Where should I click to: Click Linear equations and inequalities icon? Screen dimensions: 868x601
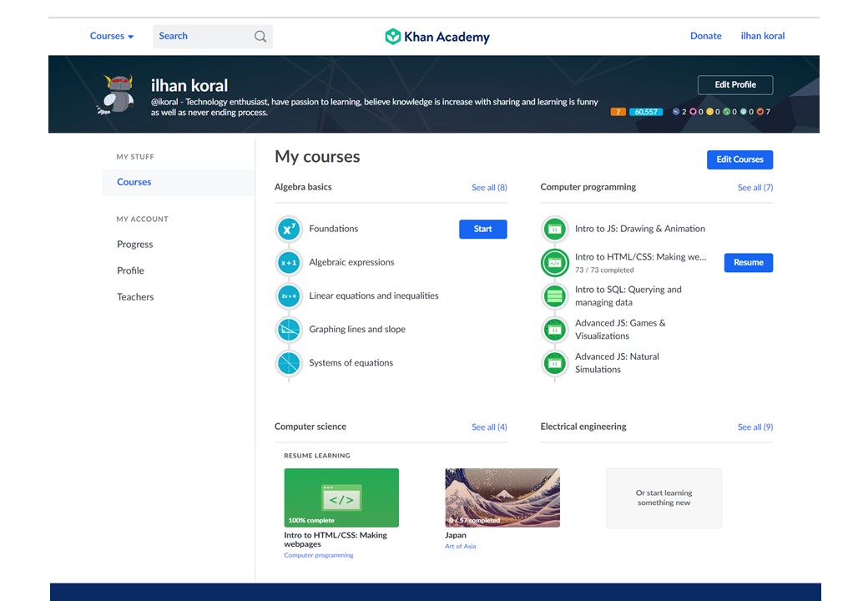[289, 296]
